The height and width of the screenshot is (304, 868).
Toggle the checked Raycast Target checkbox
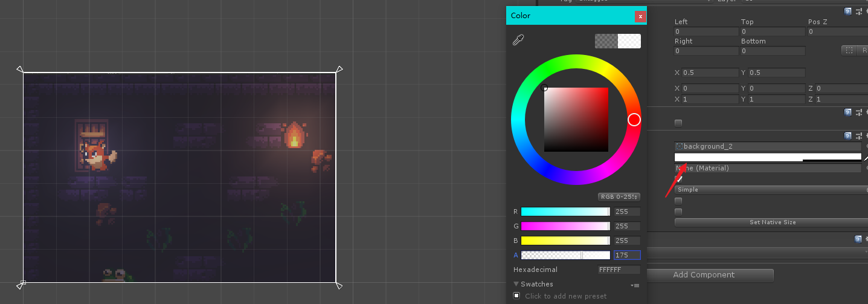click(x=678, y=179)
